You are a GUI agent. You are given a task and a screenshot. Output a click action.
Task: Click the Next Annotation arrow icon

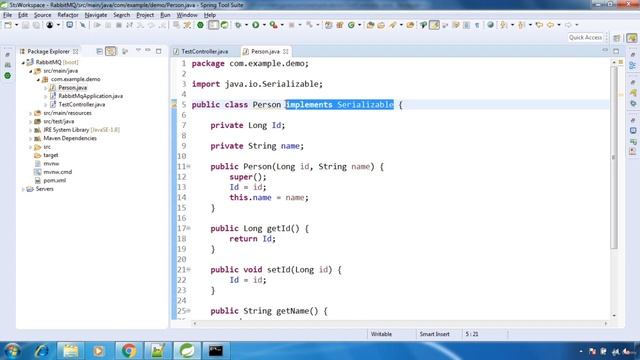coord(504,25)
